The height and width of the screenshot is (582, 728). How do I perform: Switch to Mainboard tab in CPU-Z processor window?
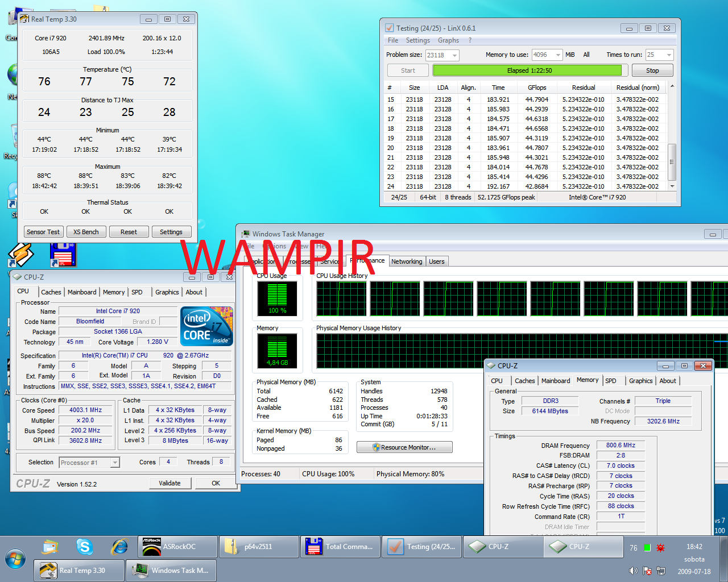pos(82,292)
